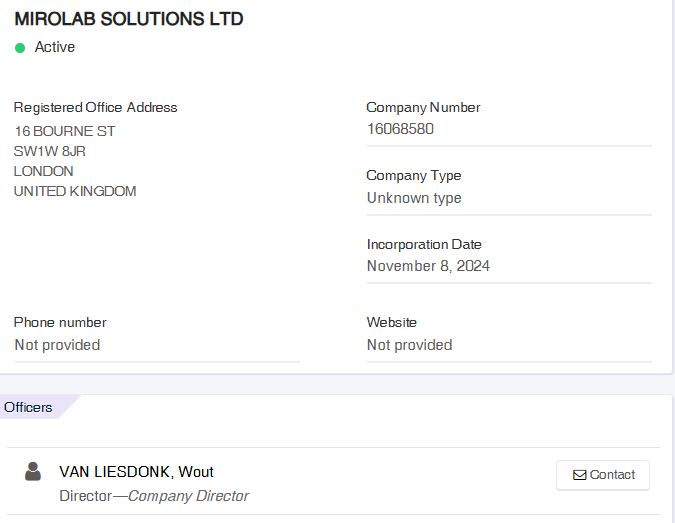This screenshot has width=675, height=523.
Task: Click the SW1W 8JR postcode line
Action: pyautogui.click(x=50, y=151)
